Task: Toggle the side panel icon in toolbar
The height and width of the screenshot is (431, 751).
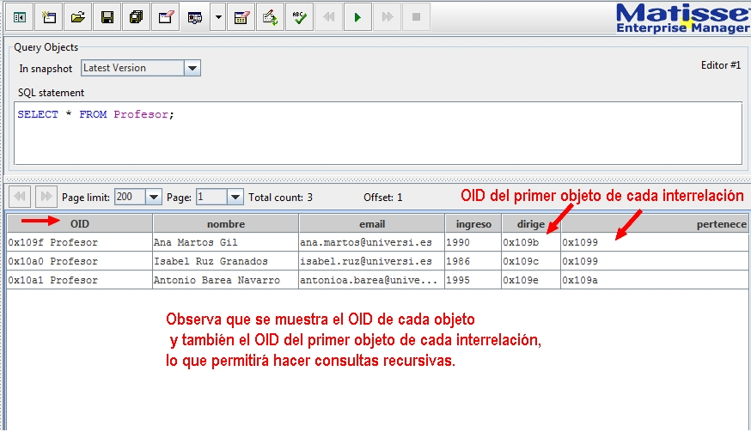Action: [x=20, y=18]
